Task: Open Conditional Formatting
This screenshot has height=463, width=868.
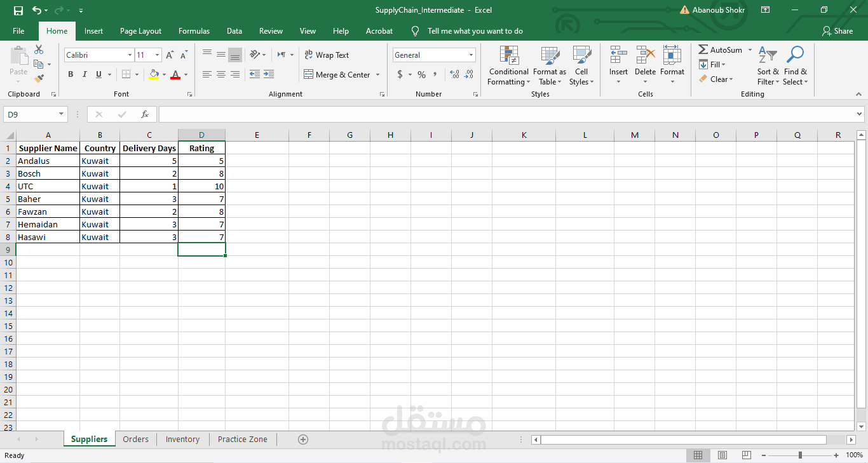Action: 508,66
